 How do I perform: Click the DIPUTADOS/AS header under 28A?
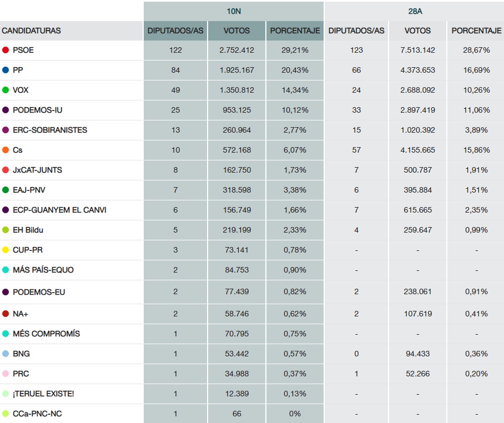356,31
